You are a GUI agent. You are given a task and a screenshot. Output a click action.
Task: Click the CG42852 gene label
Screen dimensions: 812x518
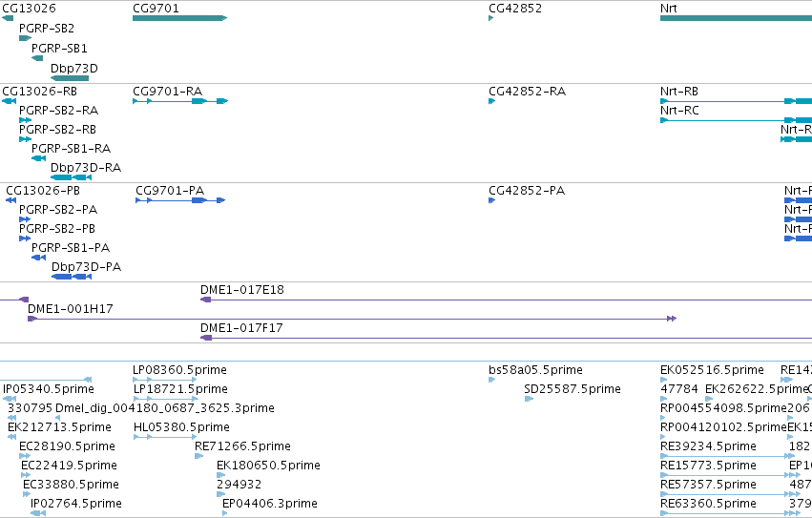(515, 9)
